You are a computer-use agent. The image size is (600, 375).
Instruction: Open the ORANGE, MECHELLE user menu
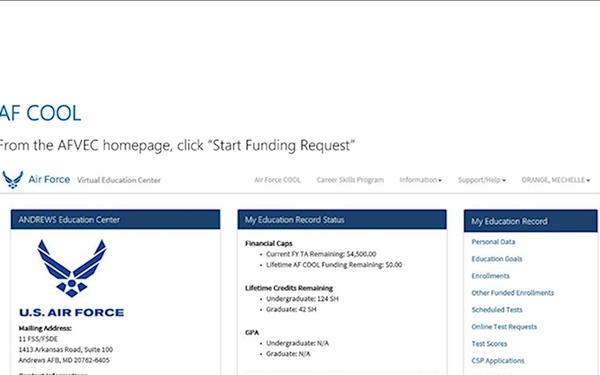tap(556, 180)
